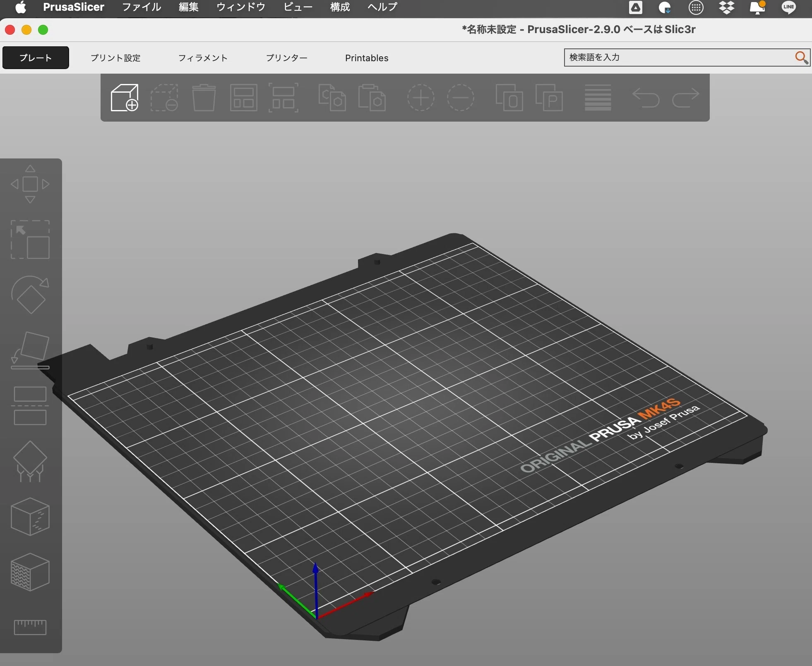Viewport: 812px width, 666px height.
Task: Select the Measure ruler tool
Action: click(30, 627)
